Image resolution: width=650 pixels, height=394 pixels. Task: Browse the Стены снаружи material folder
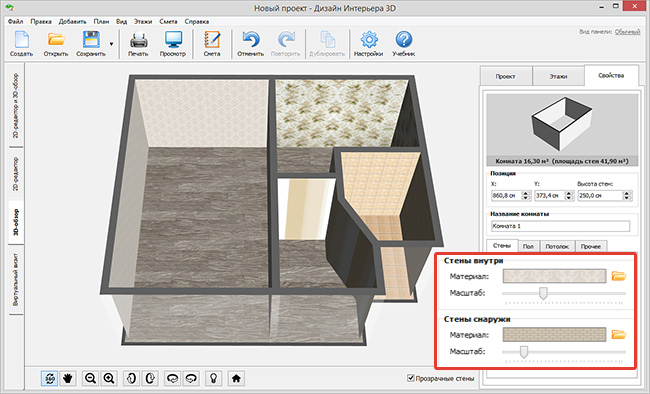click(x=618, y=334)
